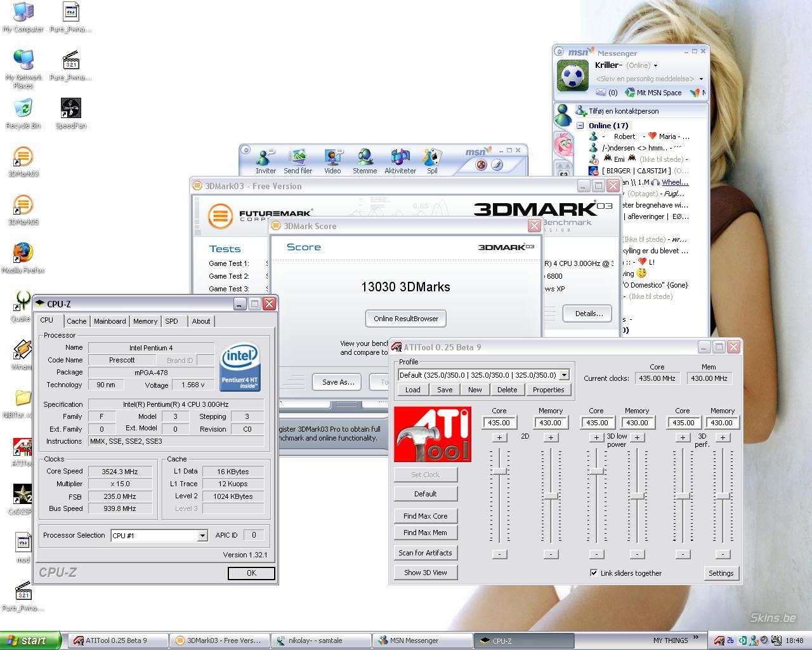Open the ATITool Profile dropdown
This screenshot has width=812, height=650.
tap(564, 375)
